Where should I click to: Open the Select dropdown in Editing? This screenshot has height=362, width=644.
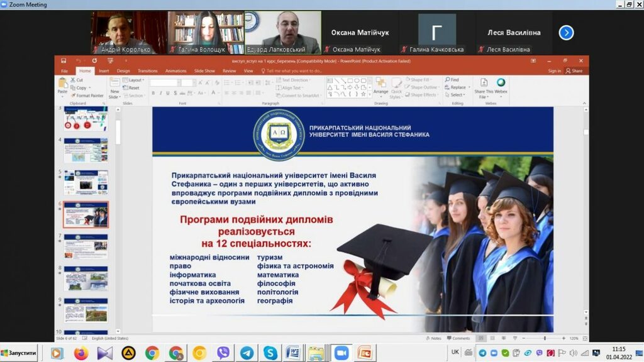pos(456,95)
